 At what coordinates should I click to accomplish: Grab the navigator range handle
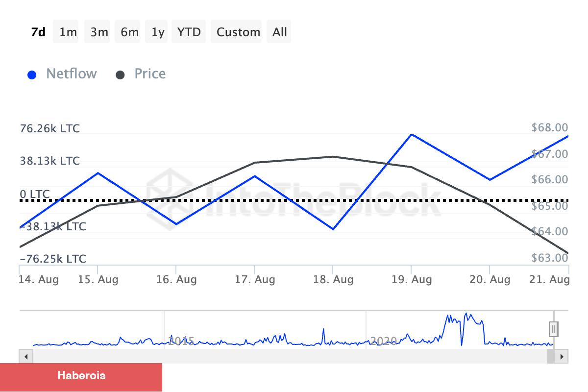553,329
